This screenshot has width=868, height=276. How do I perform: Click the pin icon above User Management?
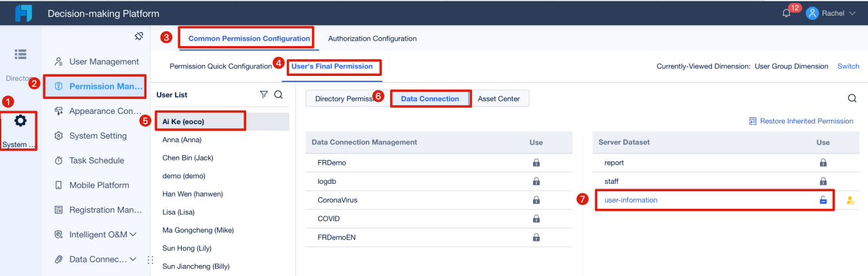[139, 36]
